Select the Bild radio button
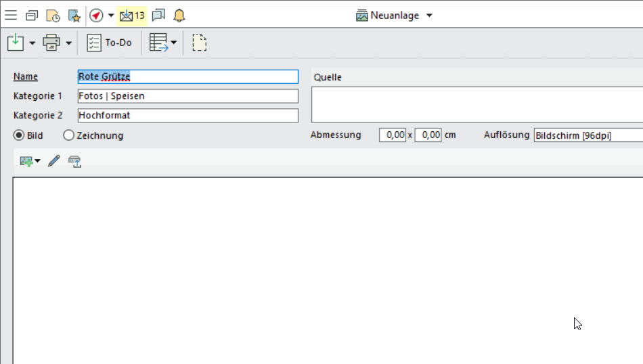 point(19,135)
